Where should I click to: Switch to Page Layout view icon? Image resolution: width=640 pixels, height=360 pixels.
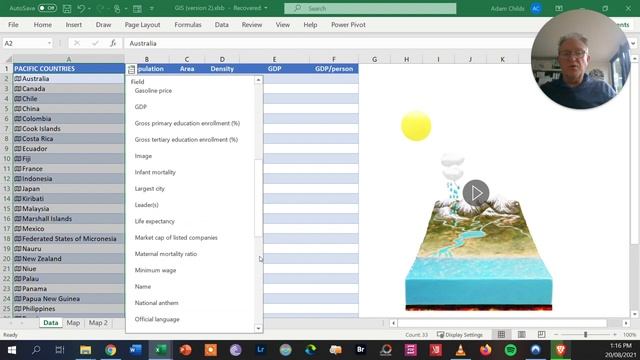click(x=522, y=335)
